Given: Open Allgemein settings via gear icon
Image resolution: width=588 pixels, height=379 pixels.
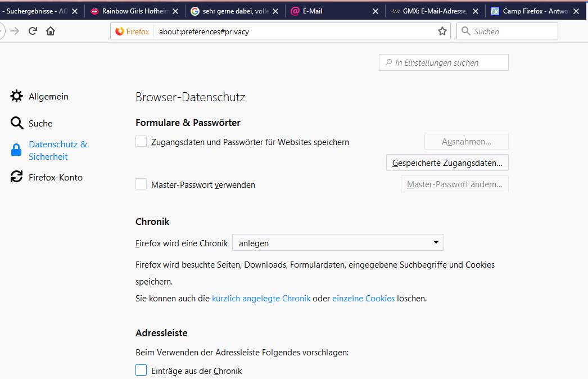Looking at the screenshot, I should point(17,96).
